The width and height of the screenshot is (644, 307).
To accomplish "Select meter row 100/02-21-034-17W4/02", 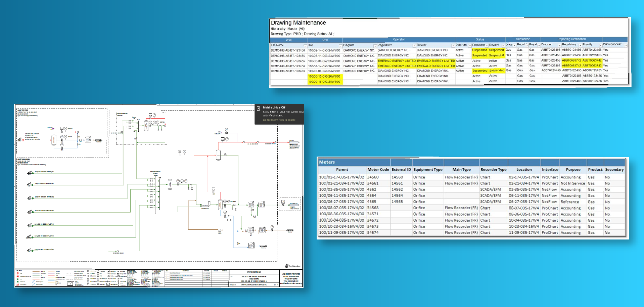I will coord(471,183).
